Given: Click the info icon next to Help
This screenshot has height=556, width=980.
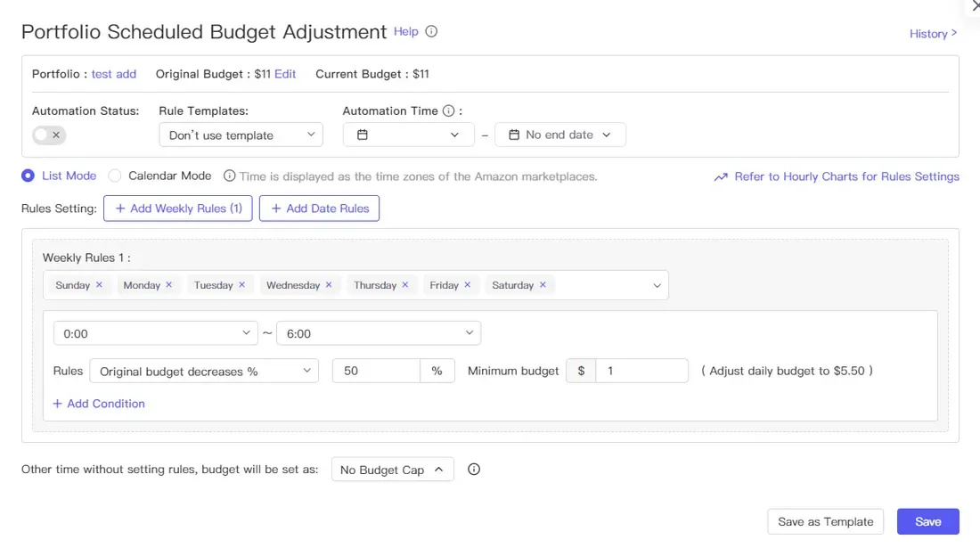Looking at the screenshot, I should tap(431, 31).
